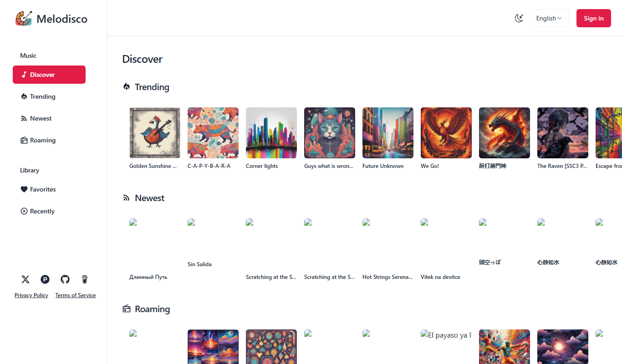This screenshot has width=622, height=364.
Task: Click the flame icon beside Trending heading
Action: 127,86
